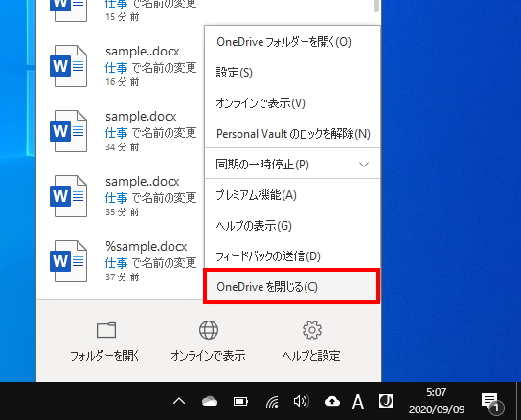Show hidden tray icons with the chevron
521x420 pixels.
(179, 402)
